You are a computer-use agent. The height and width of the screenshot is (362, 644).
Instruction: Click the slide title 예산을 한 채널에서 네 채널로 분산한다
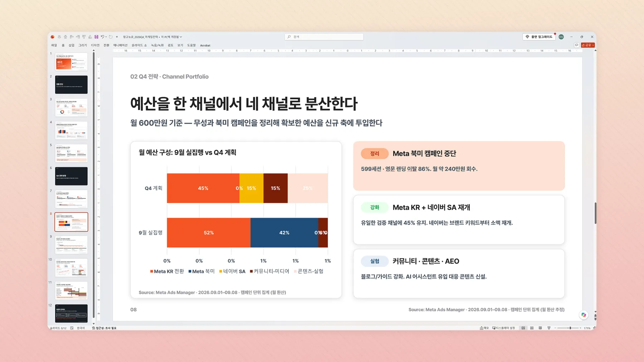coord(244,104)
